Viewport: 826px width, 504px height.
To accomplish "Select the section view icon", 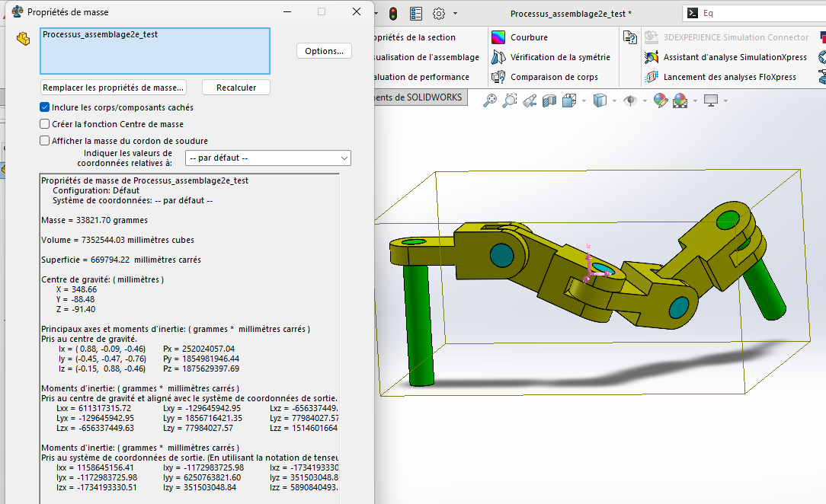I will click(x=549, y=100).
